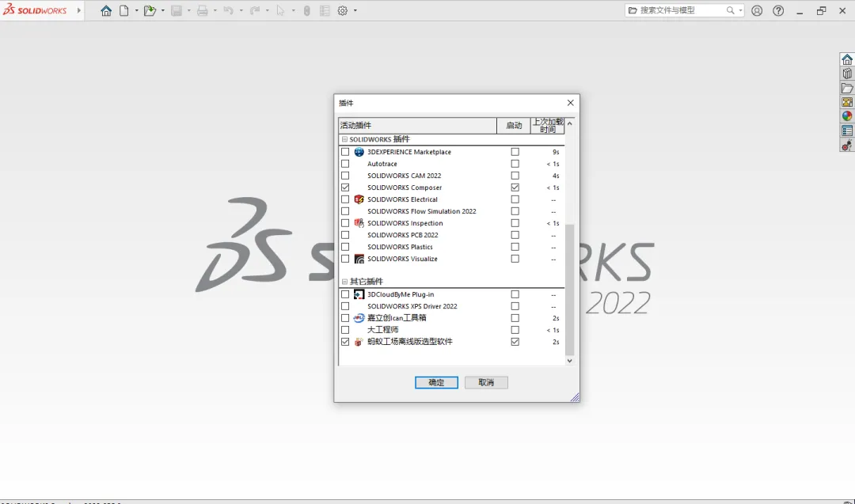Click the File Properties list icon

click(x=325, y=10)
